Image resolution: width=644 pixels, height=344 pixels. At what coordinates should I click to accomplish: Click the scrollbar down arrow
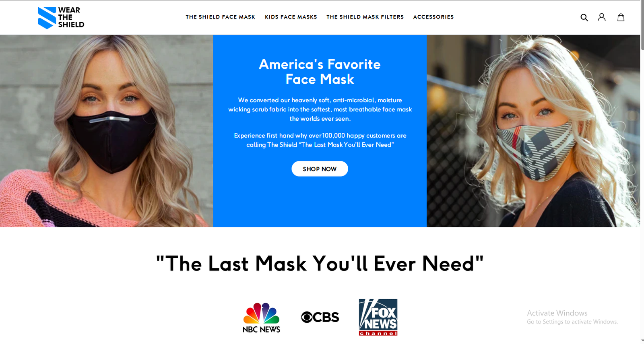642,341
